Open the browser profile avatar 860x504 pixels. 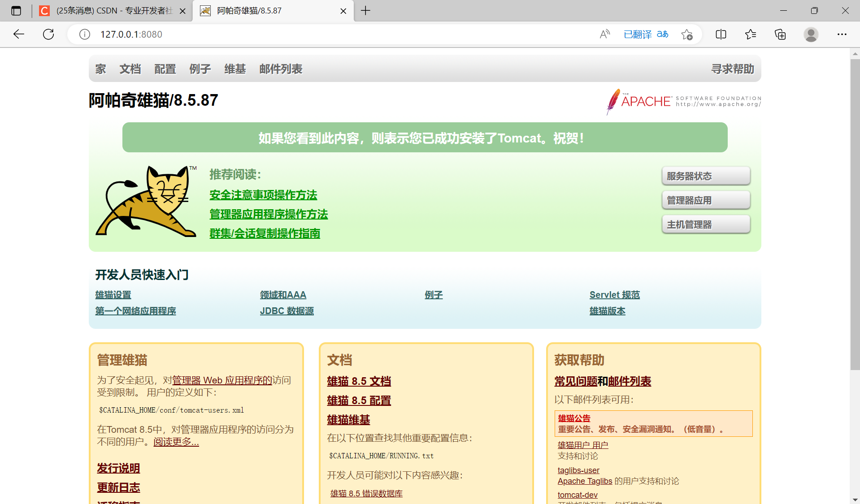(x=811, y=34)
